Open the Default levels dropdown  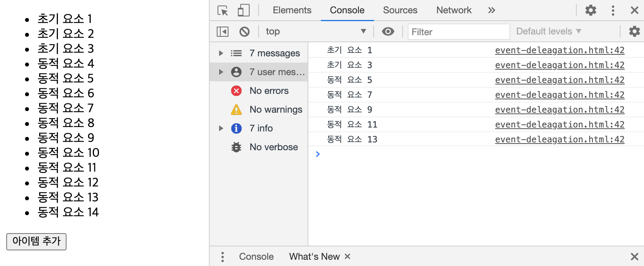549,32
